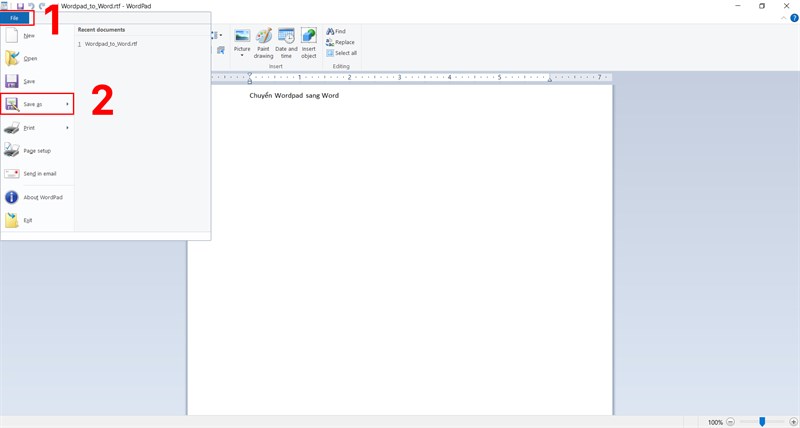Collapse the ribbon with the chevron
The width and height of the screenshot is (800, 428).
[784, 18]
